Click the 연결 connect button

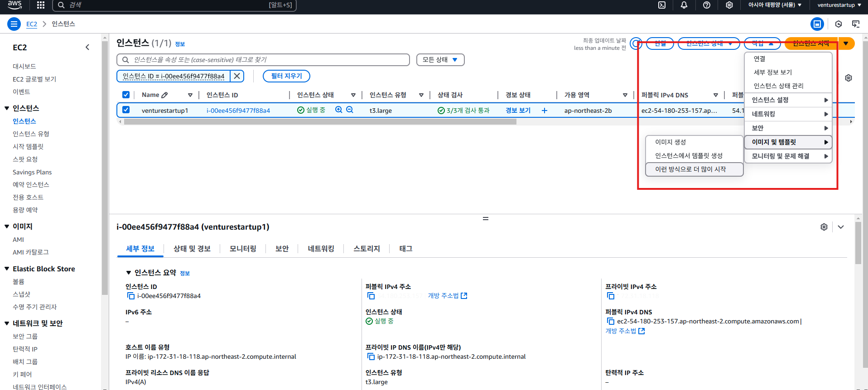pos(660,43)
